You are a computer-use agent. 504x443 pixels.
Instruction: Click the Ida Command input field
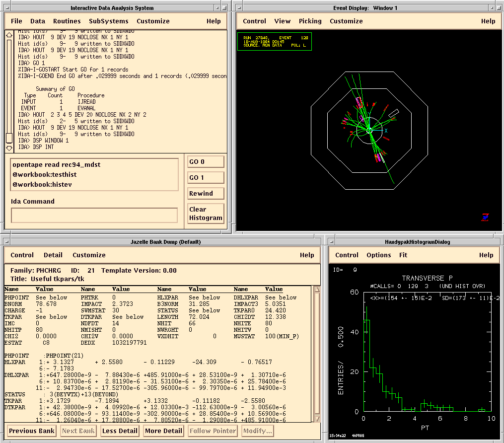tap(94, 215)
